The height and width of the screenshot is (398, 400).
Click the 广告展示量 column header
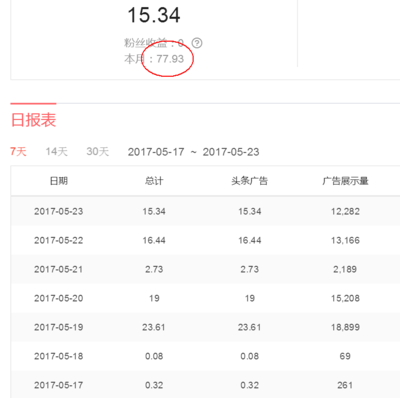[x=345, y=181]
